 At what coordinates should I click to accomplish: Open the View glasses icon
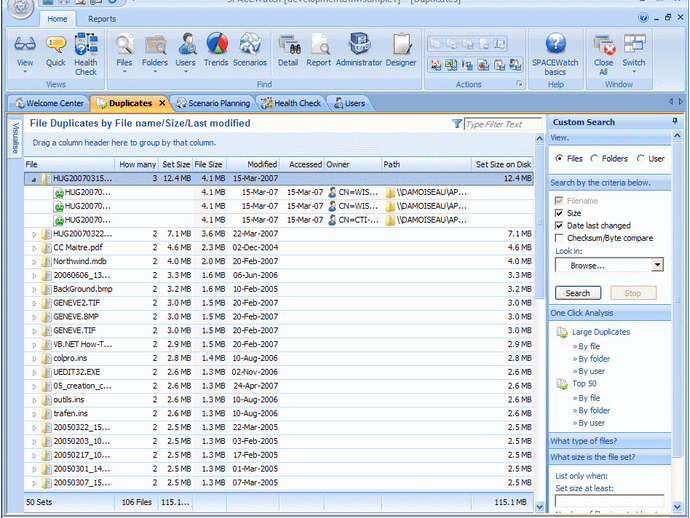coord(25,44)
